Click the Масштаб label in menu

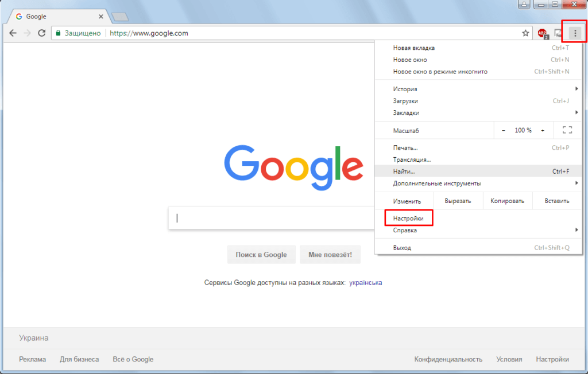pyautogui.click(x=406, y=130)
